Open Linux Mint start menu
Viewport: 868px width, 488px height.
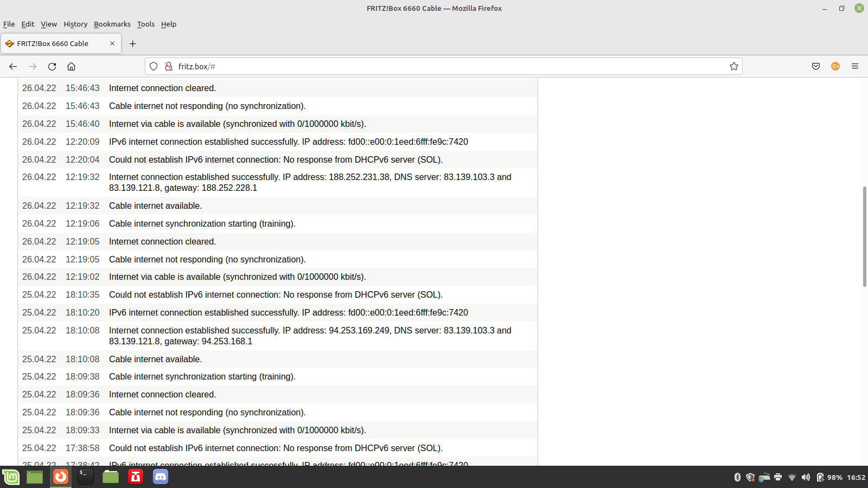(11, 477)
